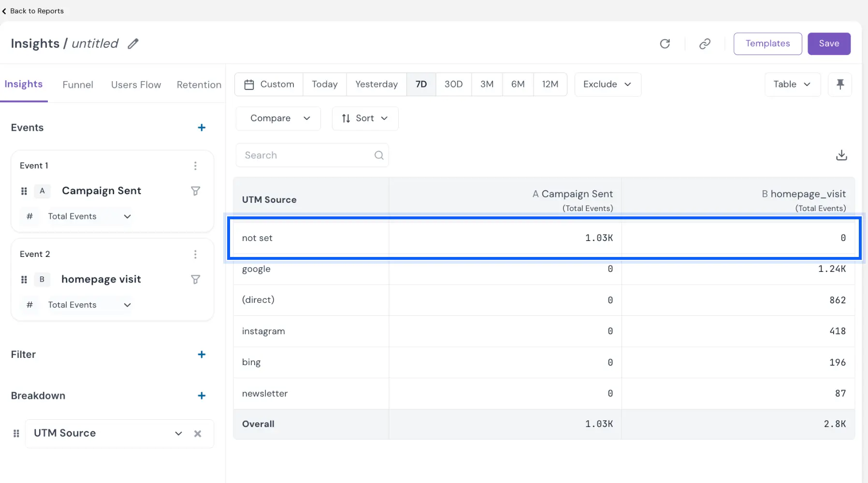The height and width of the screenshot is (483, 868).
Task: Copy the report link icon
Action: pos(705,44)
